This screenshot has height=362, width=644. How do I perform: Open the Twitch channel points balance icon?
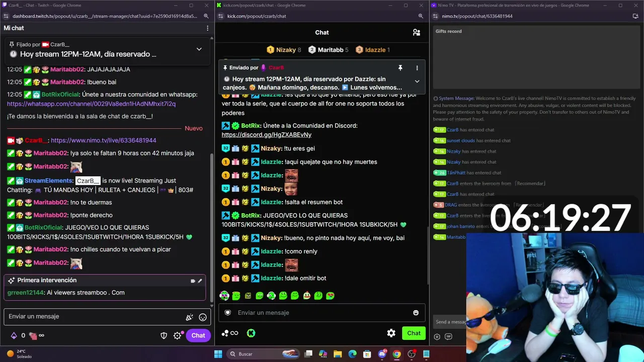pos(33,335)
